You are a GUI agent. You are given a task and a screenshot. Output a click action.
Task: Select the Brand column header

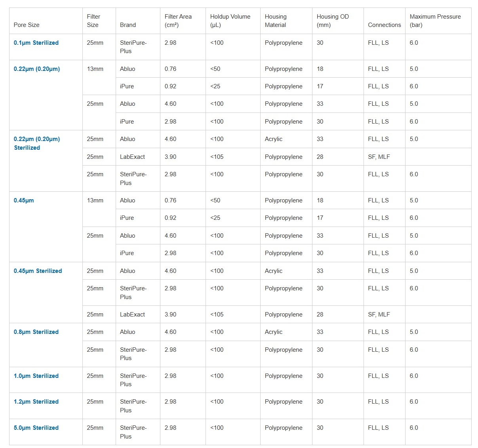(x=128, y=25)
